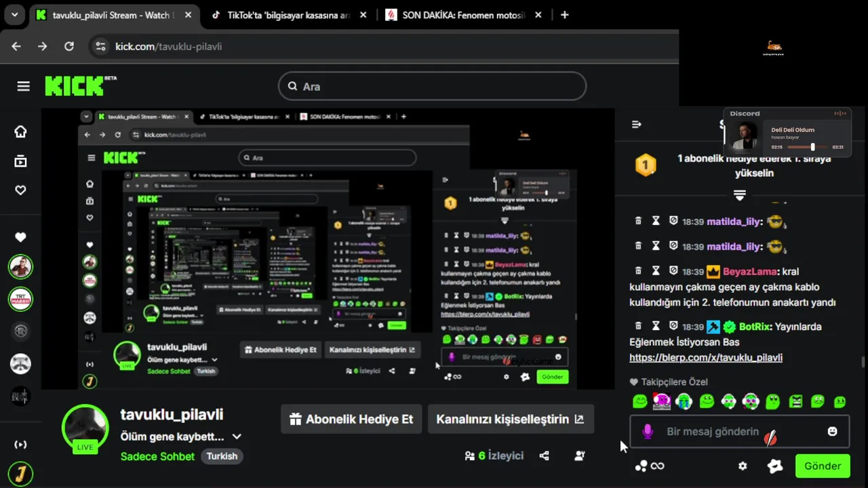Viewport: 868px width, 488px height.
Task: Click Abonelik Hediye Et button
Action: (351, 419)
